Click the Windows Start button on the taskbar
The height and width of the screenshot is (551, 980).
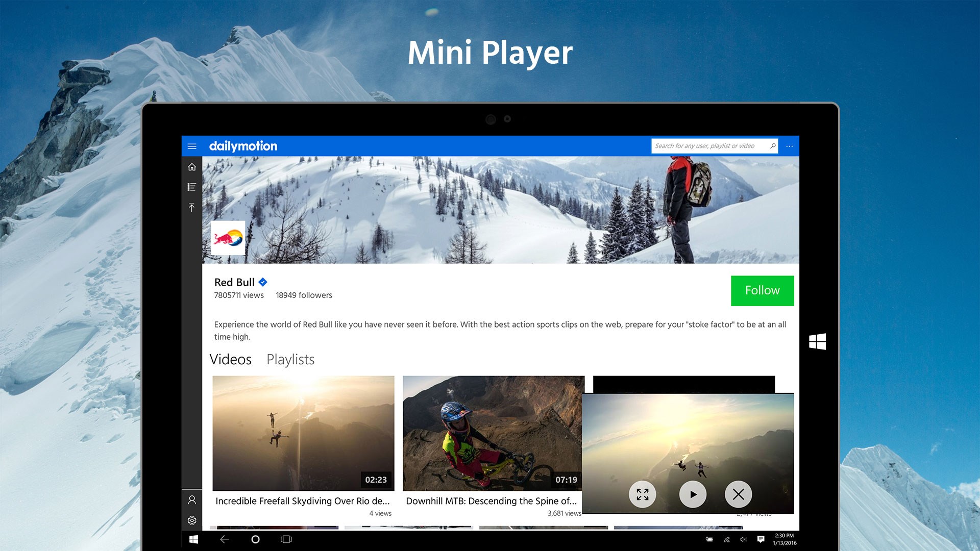[x=193, y=539]
